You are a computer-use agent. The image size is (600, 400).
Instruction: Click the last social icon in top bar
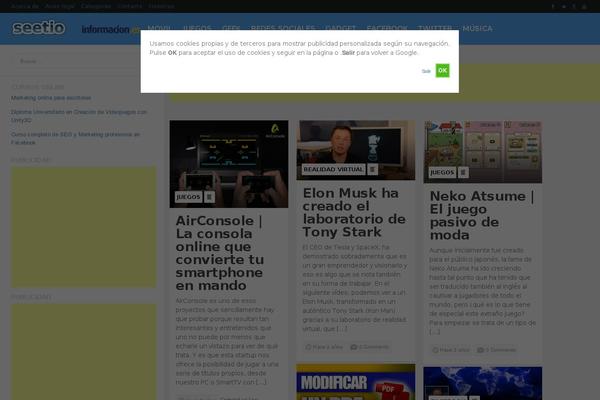point(584,7)
